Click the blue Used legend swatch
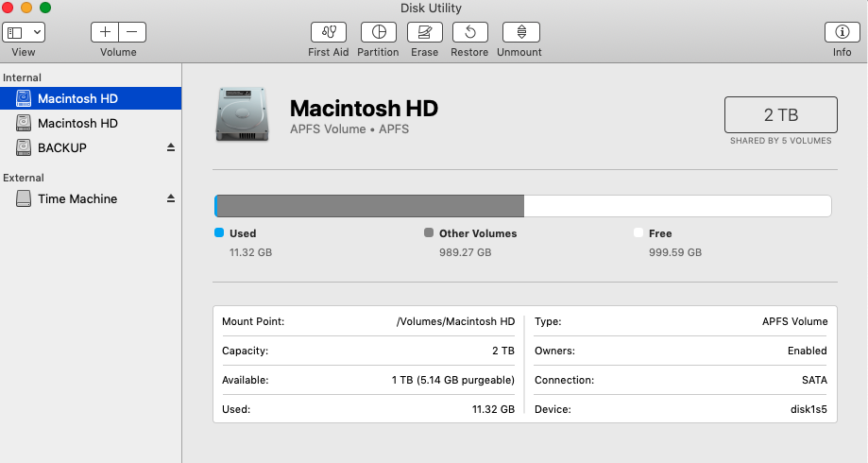 click(219, 232)
